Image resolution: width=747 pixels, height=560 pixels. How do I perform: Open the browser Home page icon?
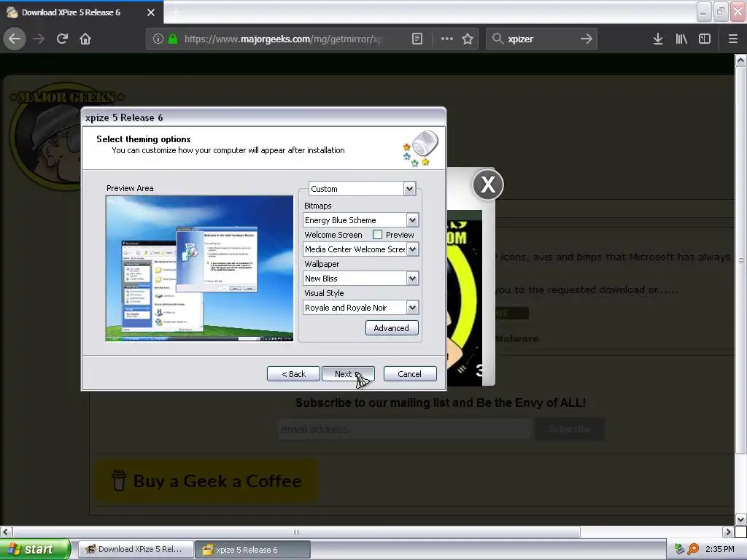tap(85, 39)
